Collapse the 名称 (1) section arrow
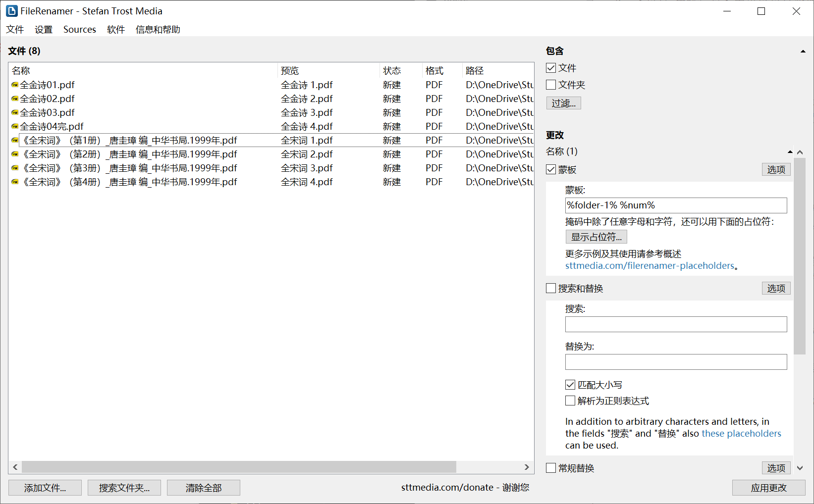The image size is (814, 504). click(790, 152)
